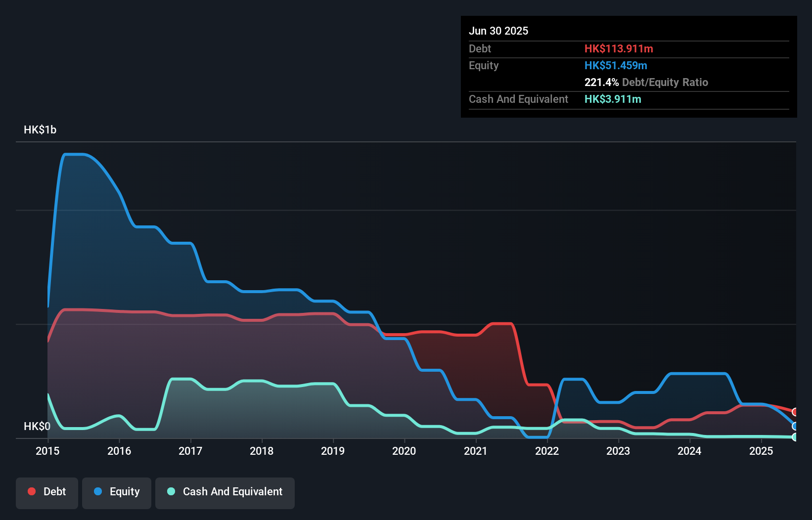Click the 2025 x-axis label
This screenshot has height=520, width=812.
[x=761, y=451]
